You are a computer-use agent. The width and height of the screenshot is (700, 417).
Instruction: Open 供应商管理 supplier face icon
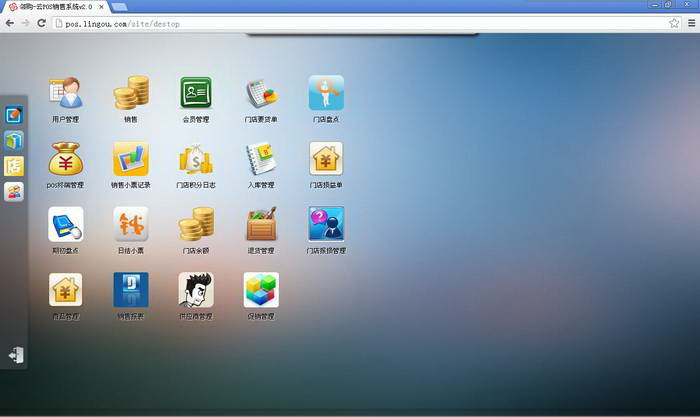(196, 290)
